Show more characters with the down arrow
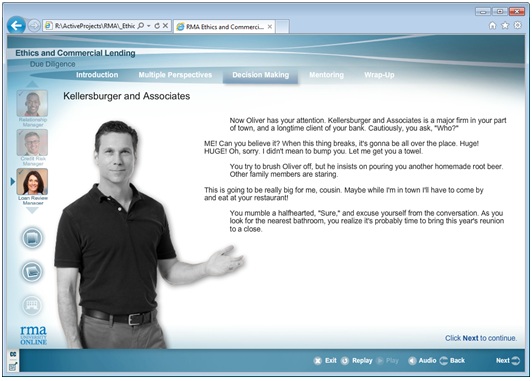The width and height of the screenshot is (532, 381). tap(32, 211)
